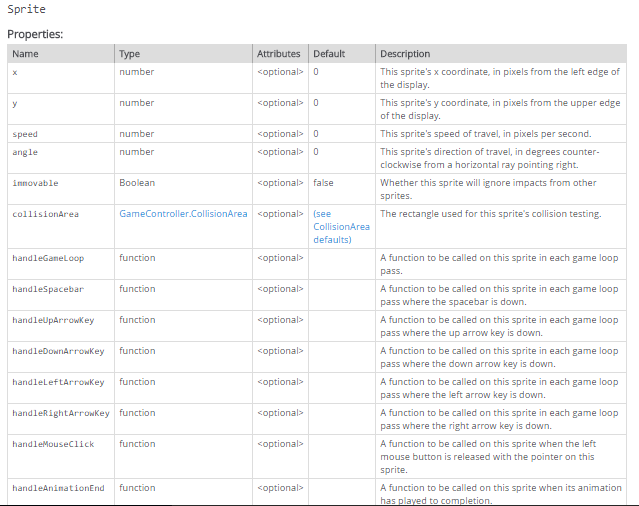The image size is (639, 506).
Task: Click the 'spacebar is down' description
Action: click(x=499, y=295)
